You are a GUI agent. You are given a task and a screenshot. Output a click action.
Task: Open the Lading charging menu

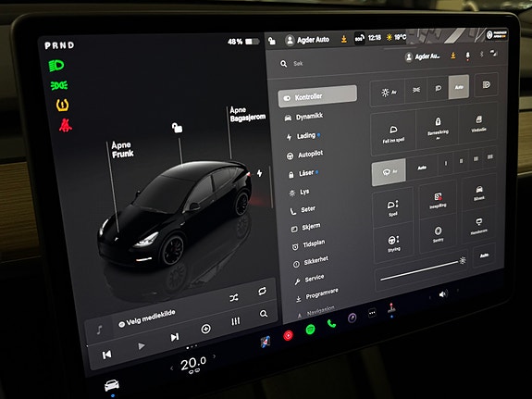coord(302,136)
